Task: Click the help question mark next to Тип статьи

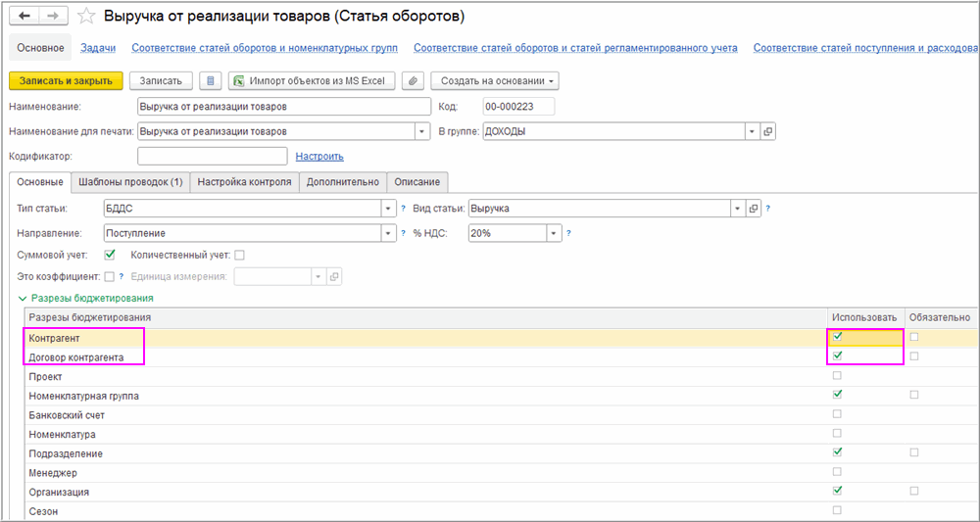Action: (x=403, y=208)
